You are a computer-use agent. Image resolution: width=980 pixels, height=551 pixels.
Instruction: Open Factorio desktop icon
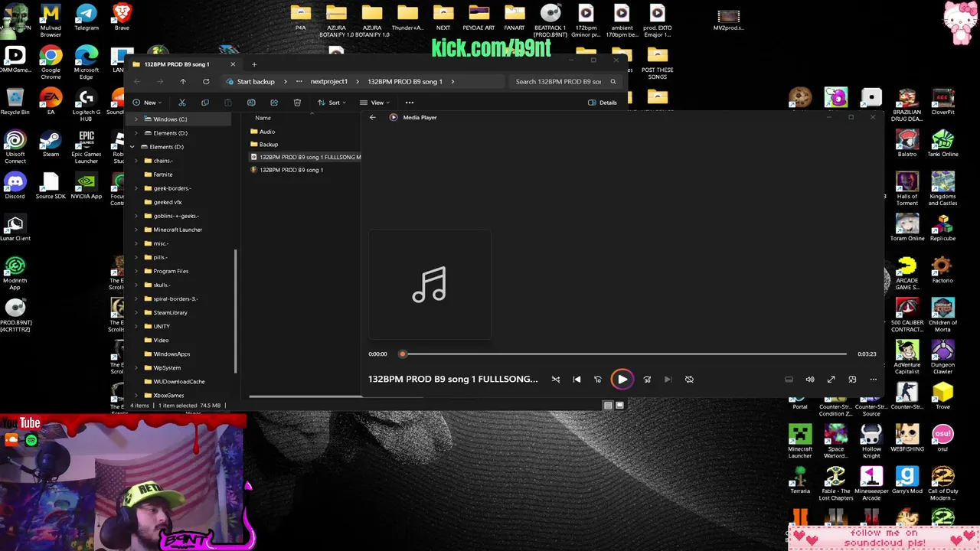(942, 270)
